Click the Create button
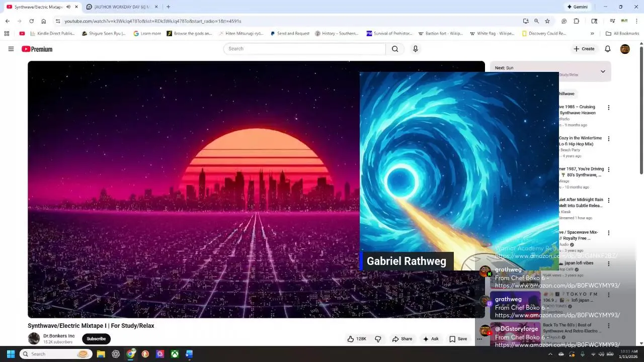Screen dimensions: 644x362 click(584, 49)
